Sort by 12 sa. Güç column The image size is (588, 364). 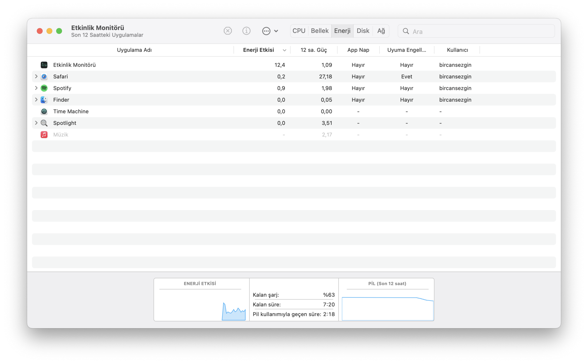tap(313, 50)
